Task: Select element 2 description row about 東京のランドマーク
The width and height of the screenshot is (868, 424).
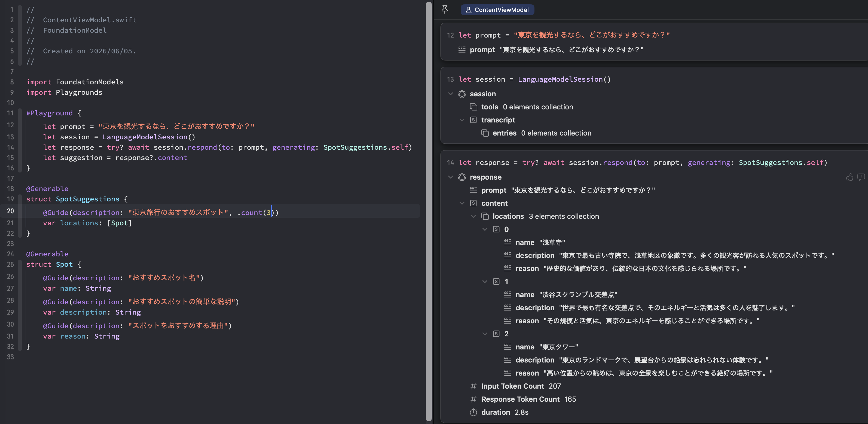Action: 636,360
